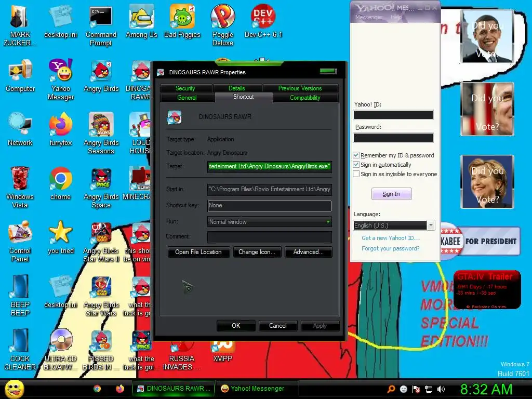This screenshot has width=532, height=399.
Task: Toggle Sign in automatically checkbox
Action: point(356,165)
